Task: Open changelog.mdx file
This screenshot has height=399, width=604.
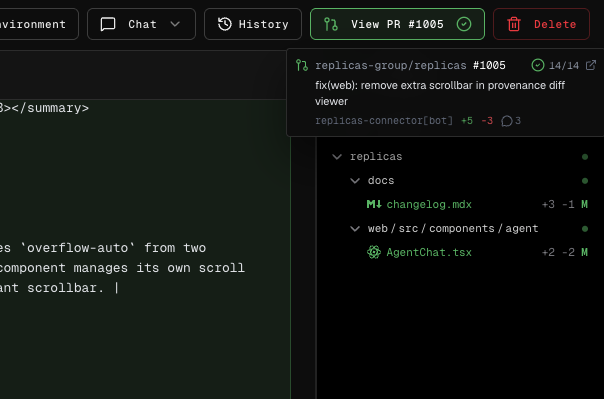Action: coord(429,205)
